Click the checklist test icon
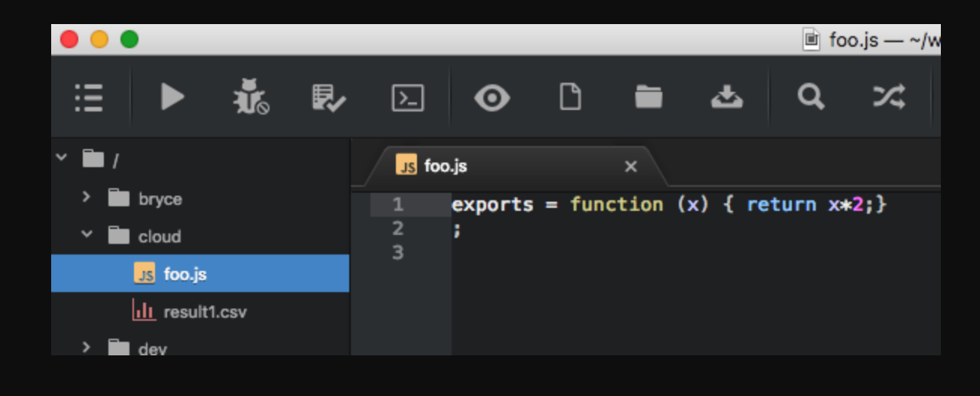This screenshot has width=980, height=396. [x=329, y=97]
